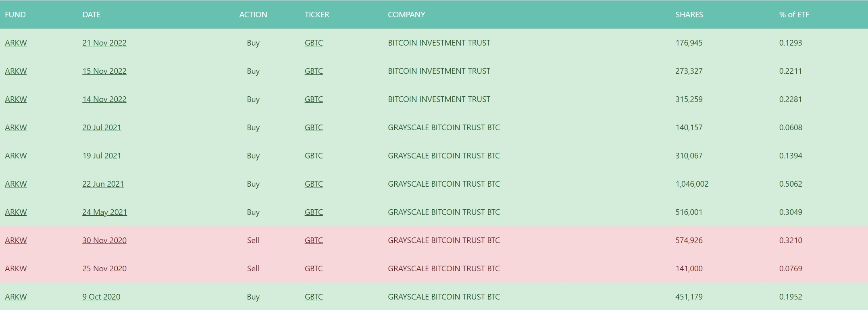Open the 24 May 2021 date link
The width and height of the screenshot is (868, 310).
[x=105, y=212]
